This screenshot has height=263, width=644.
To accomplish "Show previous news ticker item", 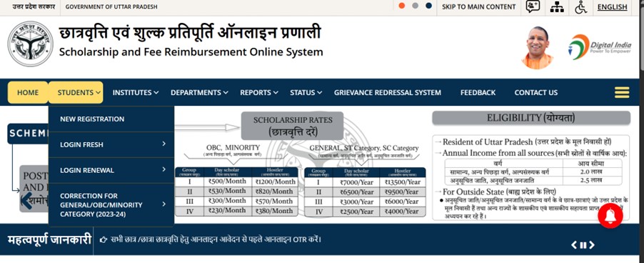I will pos(574,245).
